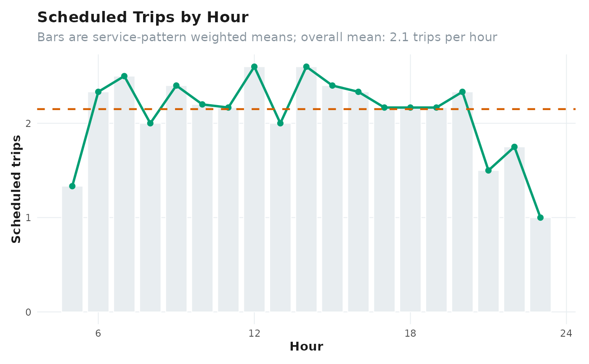Click the dashed orange overall mean line
The image size is (589, 364).
pos(306,109)
